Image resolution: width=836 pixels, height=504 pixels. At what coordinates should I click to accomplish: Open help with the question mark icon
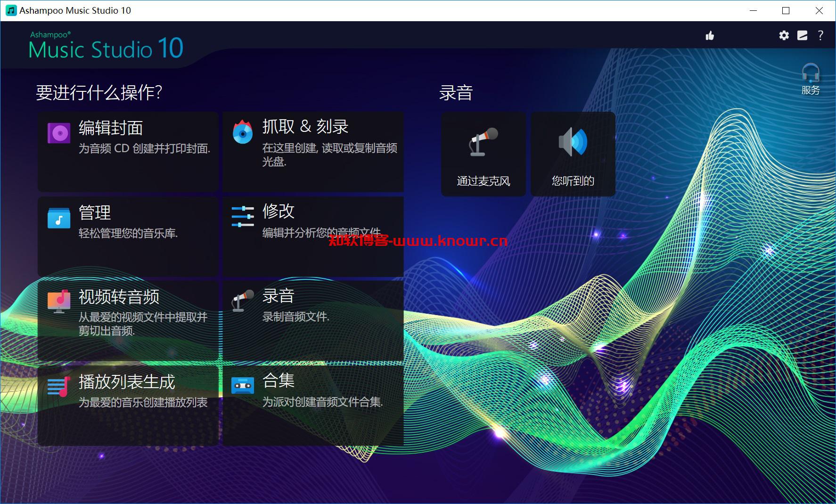tap(820, 35)
